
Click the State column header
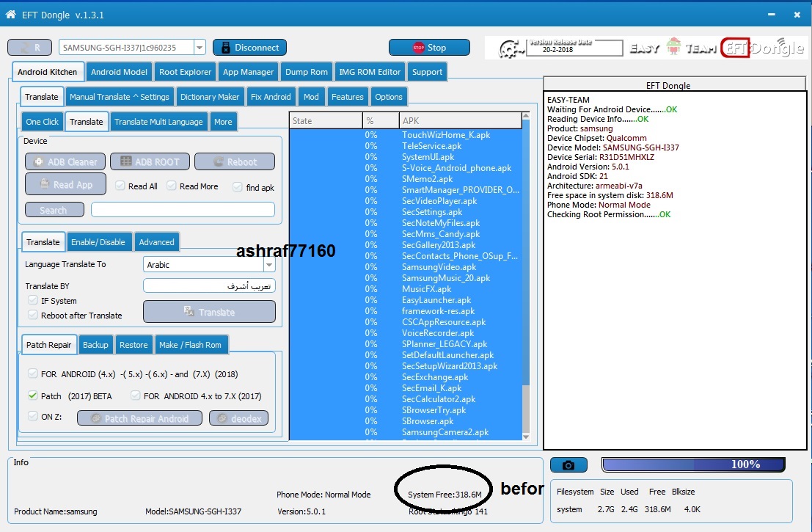pos(326,120)
